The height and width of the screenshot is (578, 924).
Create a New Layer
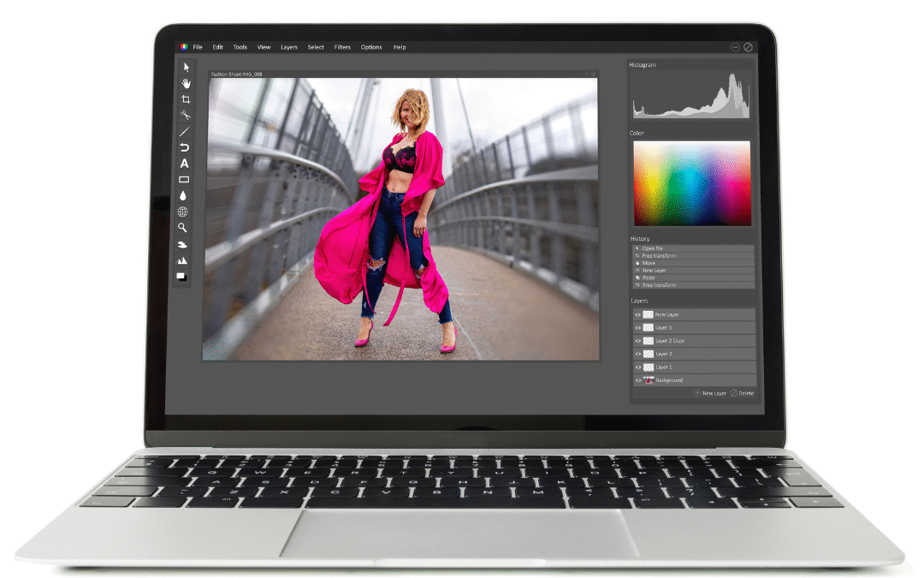coord(711,392)
